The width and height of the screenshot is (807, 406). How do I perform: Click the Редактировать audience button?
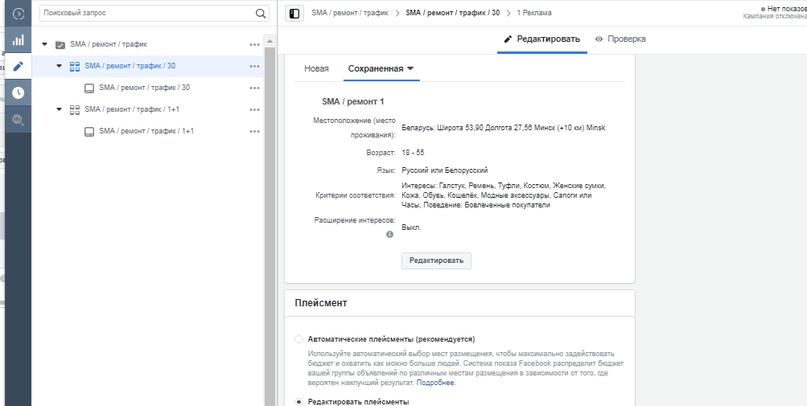click(x=436, y=260)
